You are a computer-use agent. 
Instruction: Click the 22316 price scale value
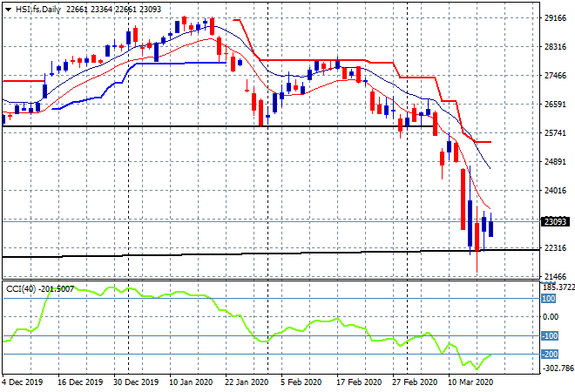[555, 248]
